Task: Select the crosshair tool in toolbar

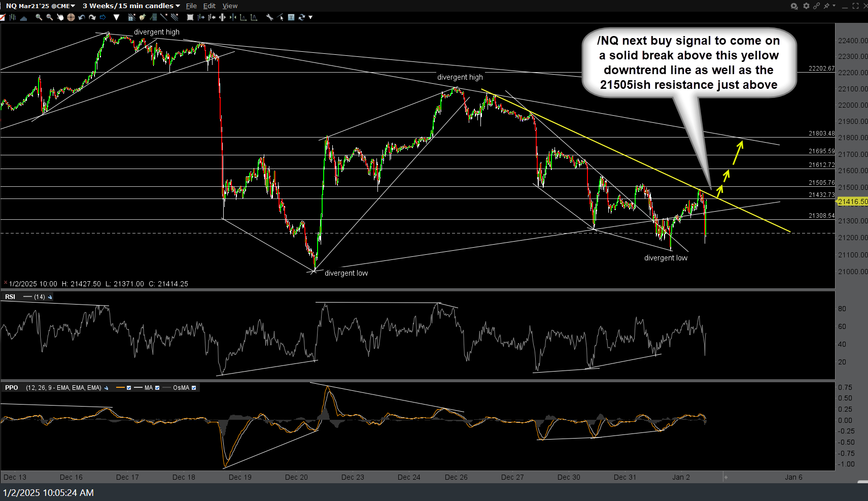Action: (x=71, y=17)
